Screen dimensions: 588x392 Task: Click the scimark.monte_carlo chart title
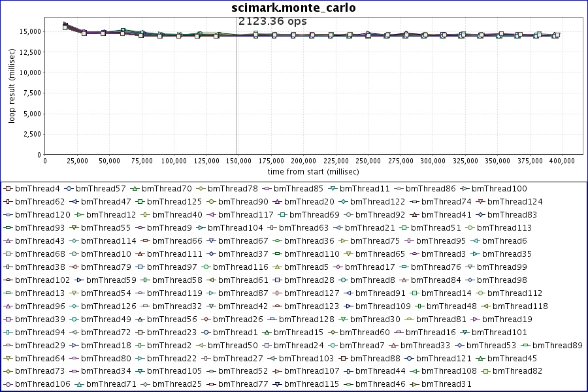[293, 8]
